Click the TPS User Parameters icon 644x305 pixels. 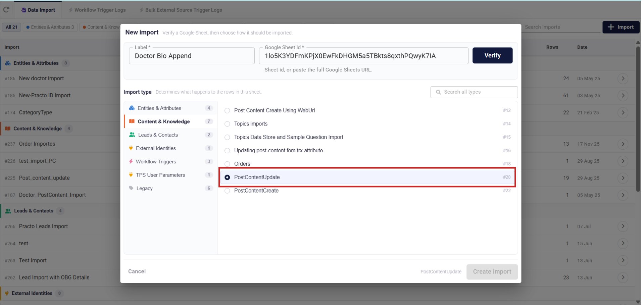131,175
